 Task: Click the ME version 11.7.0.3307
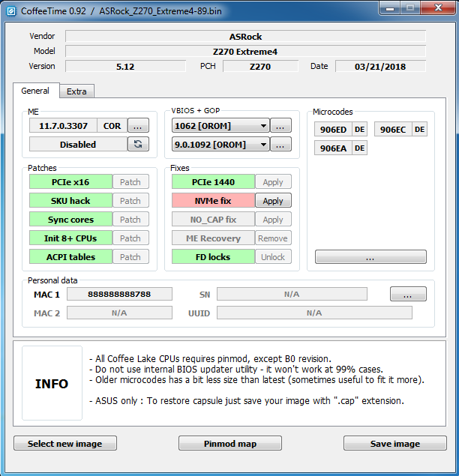point(63,126)
